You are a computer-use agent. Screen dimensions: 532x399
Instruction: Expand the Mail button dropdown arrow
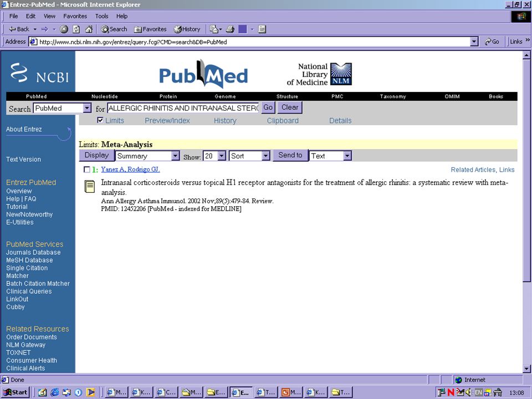click(x=220, y=29)
